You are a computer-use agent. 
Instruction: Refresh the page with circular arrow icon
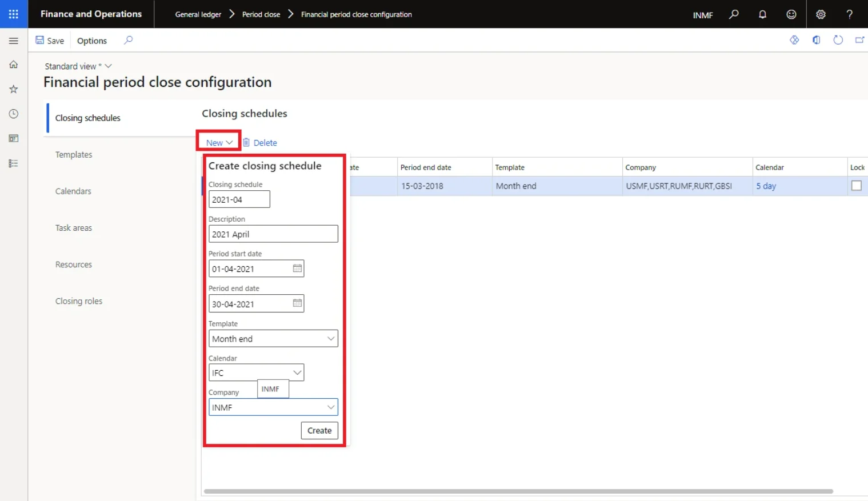(x=838, y=40)
